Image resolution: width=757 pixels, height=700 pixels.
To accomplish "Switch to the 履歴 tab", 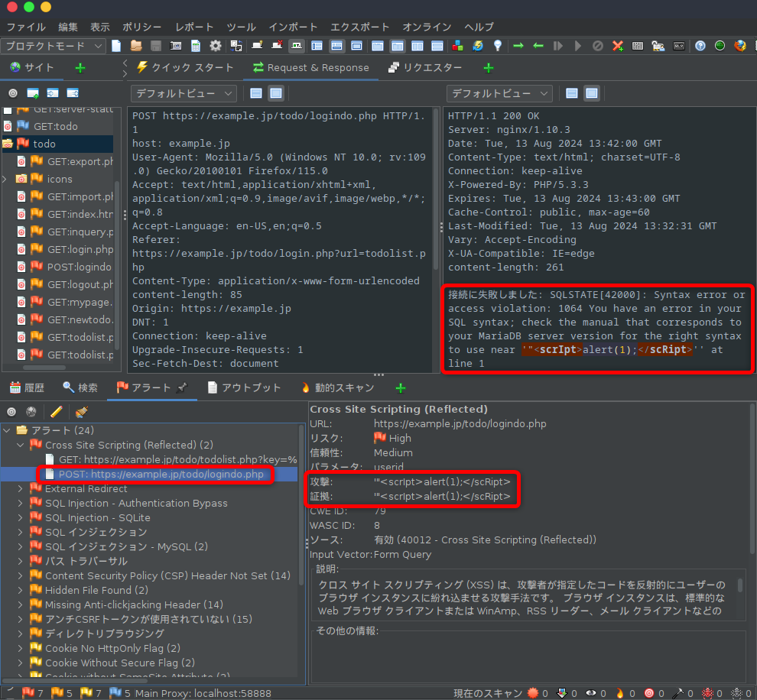I will [27, 387].
